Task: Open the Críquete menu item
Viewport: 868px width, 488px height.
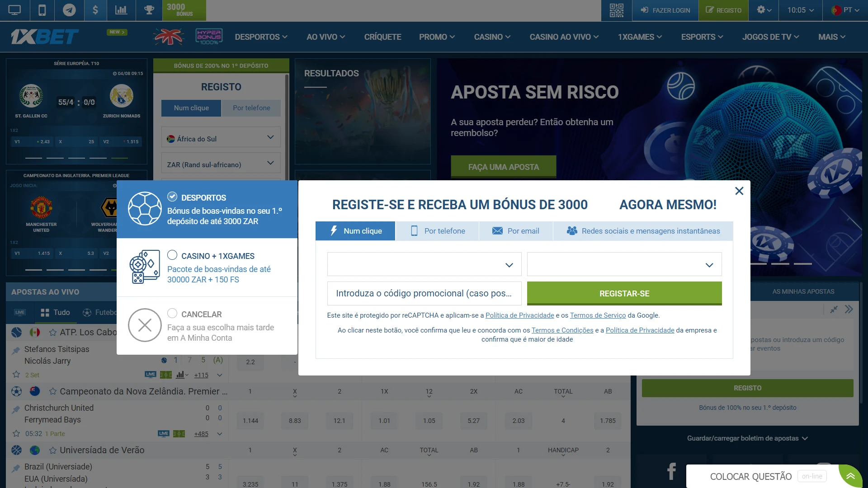Action: coord(382,37)
